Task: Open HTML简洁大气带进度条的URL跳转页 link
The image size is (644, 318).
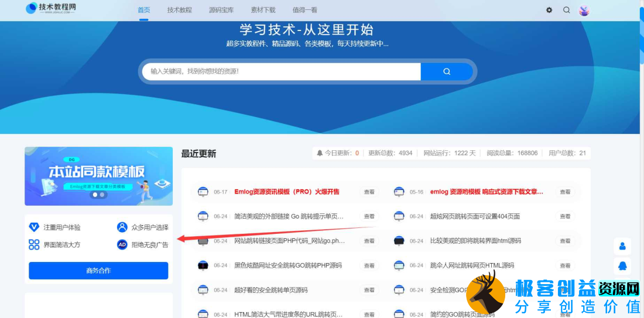Action: click(x=289, y=314)
